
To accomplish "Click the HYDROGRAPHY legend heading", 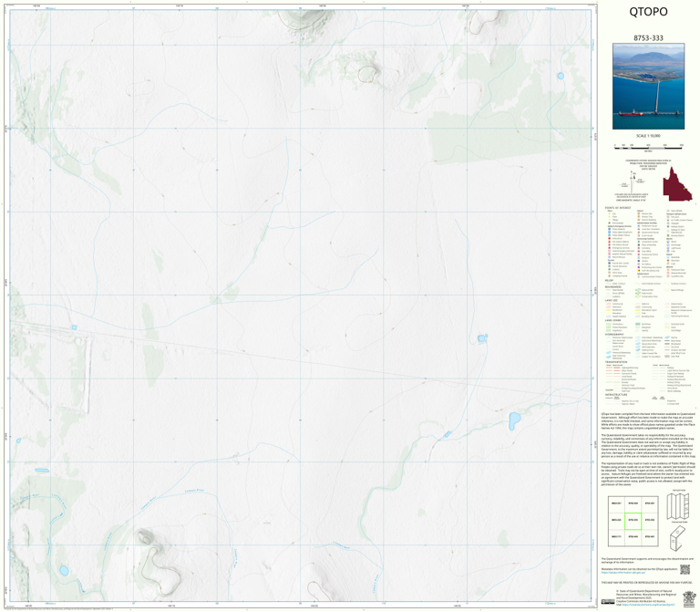I will pos(614,334).
